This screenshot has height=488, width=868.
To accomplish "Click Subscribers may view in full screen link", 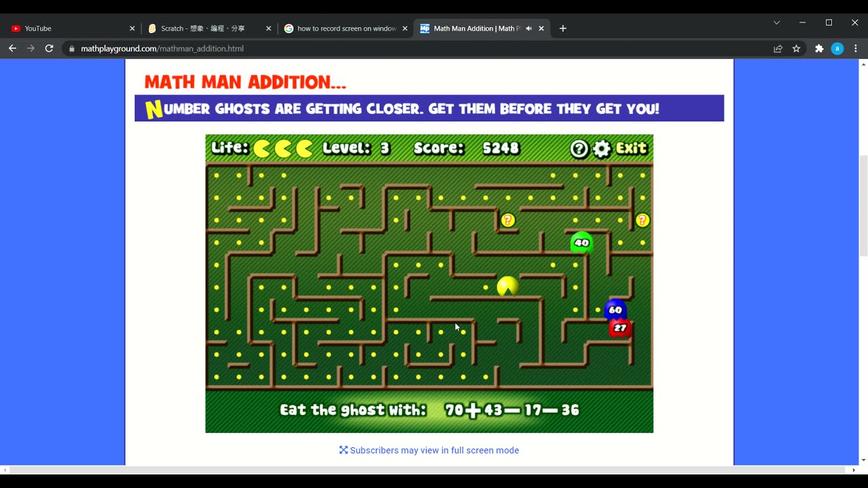I will (x=429, y=450).
